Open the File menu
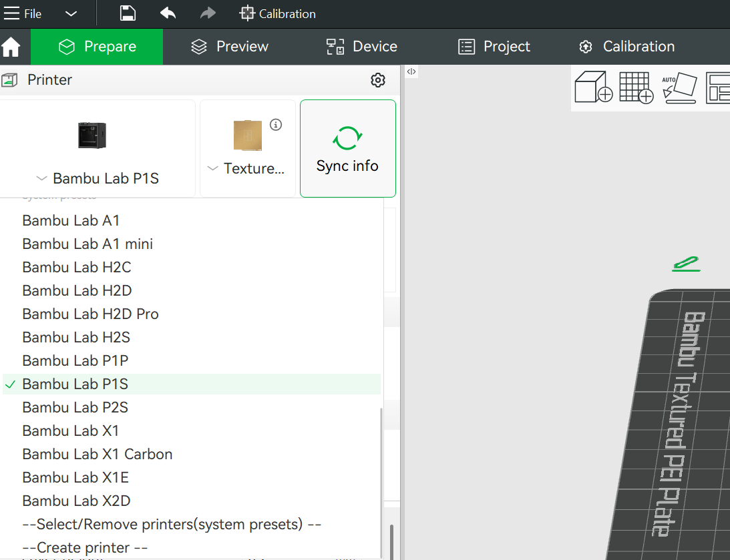This screenshot has height=560, width=730. (33, 14)
